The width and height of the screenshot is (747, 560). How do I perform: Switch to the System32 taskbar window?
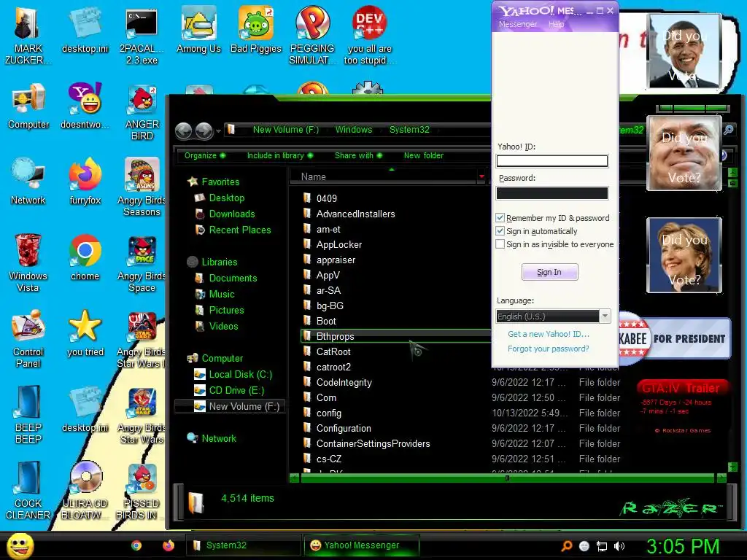(x=243, y=545)
